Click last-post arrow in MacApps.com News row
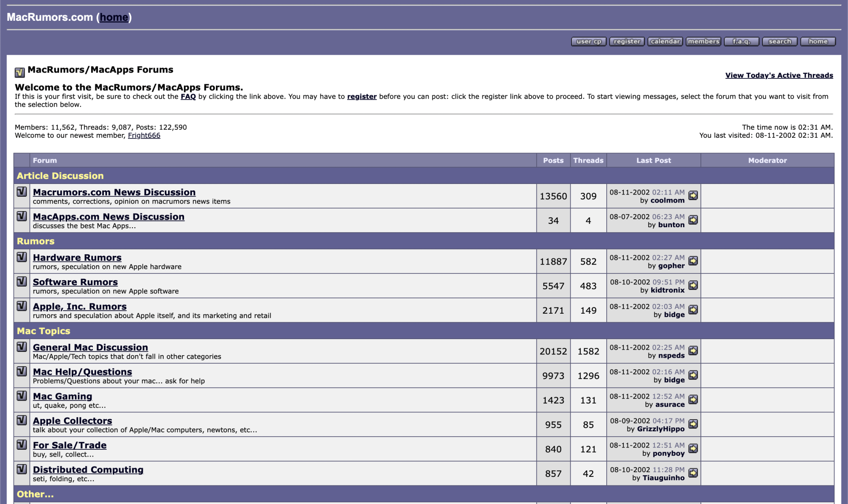Viewport: 848px width, 504px height. click(693, 220)
